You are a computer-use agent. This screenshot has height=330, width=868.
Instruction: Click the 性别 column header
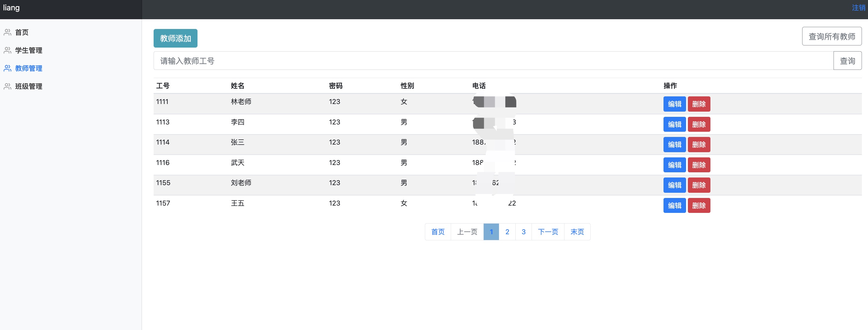click(407, 86)
